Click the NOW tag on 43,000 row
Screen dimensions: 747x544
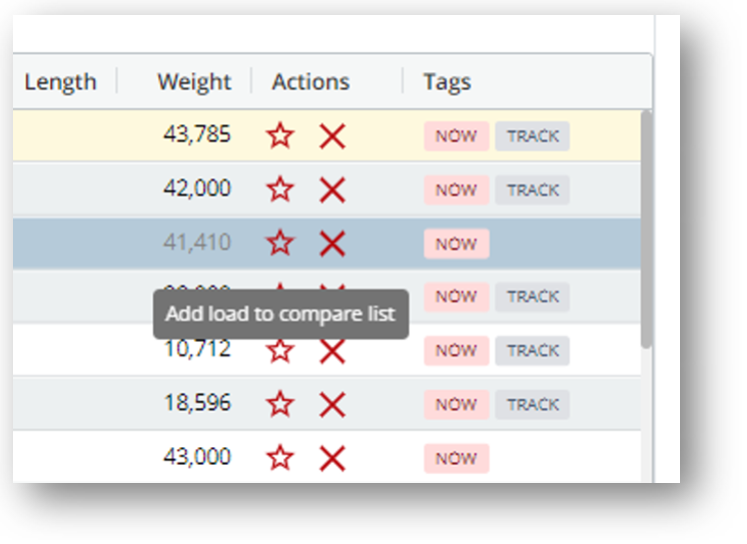click(x=456, y=458)
